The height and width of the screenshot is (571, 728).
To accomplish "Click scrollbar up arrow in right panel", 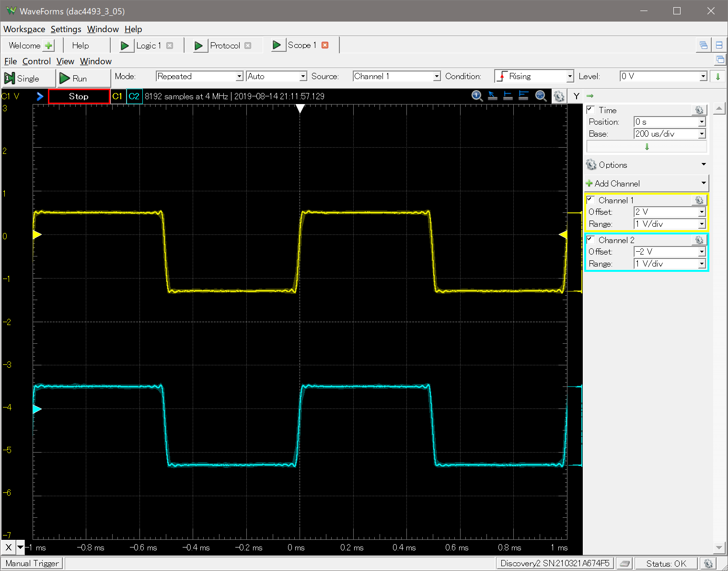I will (719, 109).
